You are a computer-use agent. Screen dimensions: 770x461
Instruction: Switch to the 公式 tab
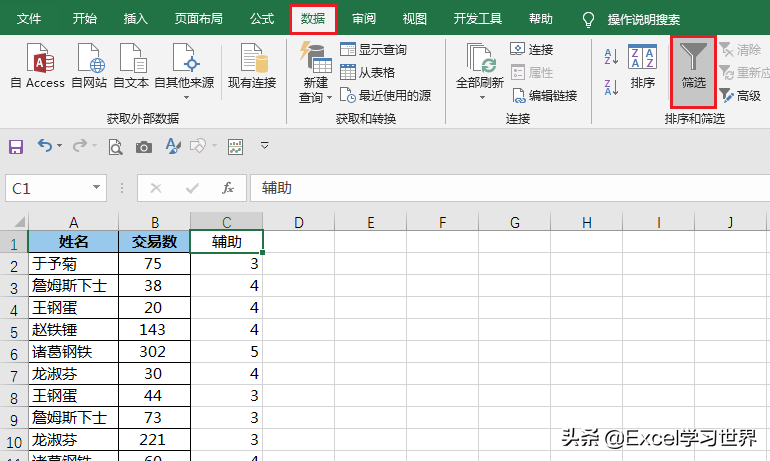pyautogui.click(x=262, y=19)
